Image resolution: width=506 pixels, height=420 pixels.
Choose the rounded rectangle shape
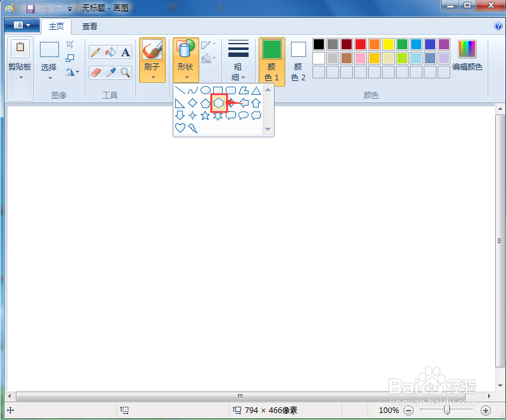231,90
